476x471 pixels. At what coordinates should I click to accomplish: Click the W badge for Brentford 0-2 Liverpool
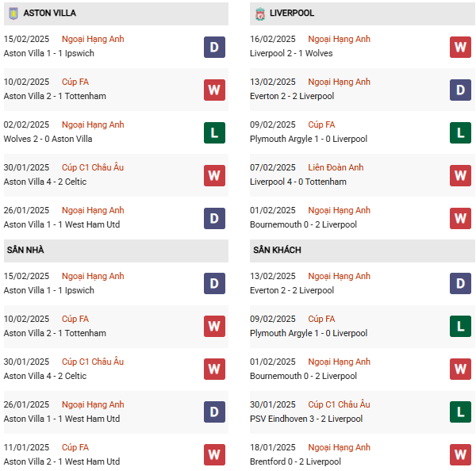[x=460, y=455]
